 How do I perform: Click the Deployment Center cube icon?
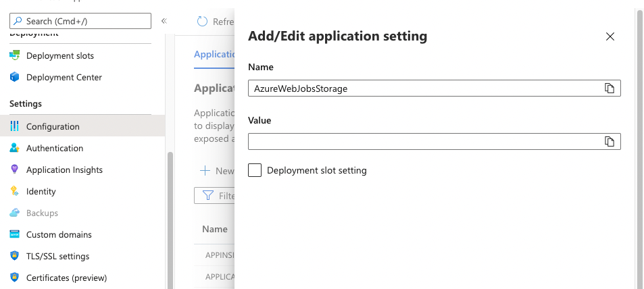(x=14, y=77)
